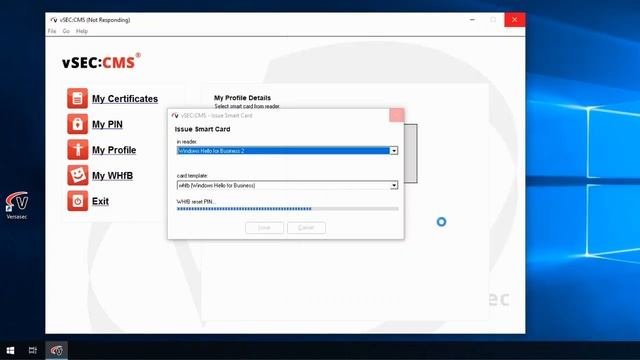Viewport: 640px width, 360px height.
Task: Open My Certificates icon
Action: click(77, 98)
